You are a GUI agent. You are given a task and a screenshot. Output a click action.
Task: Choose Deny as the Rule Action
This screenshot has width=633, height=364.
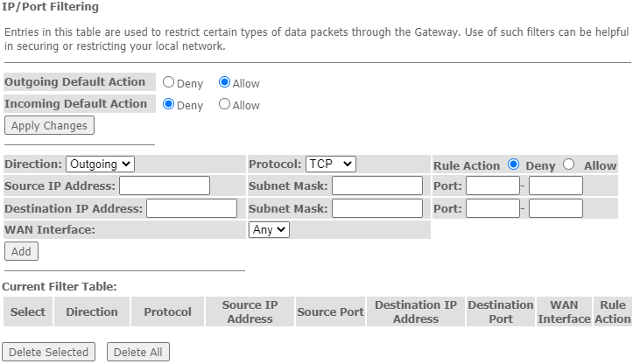point(513,164)
